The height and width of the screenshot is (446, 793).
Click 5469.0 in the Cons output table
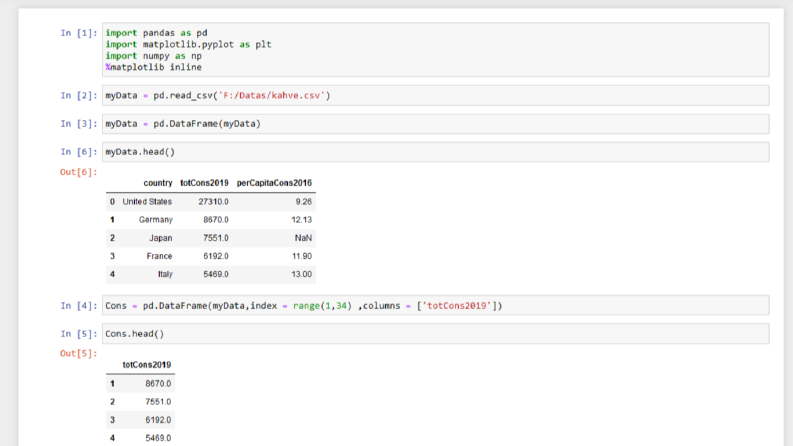tap(158, 438)
